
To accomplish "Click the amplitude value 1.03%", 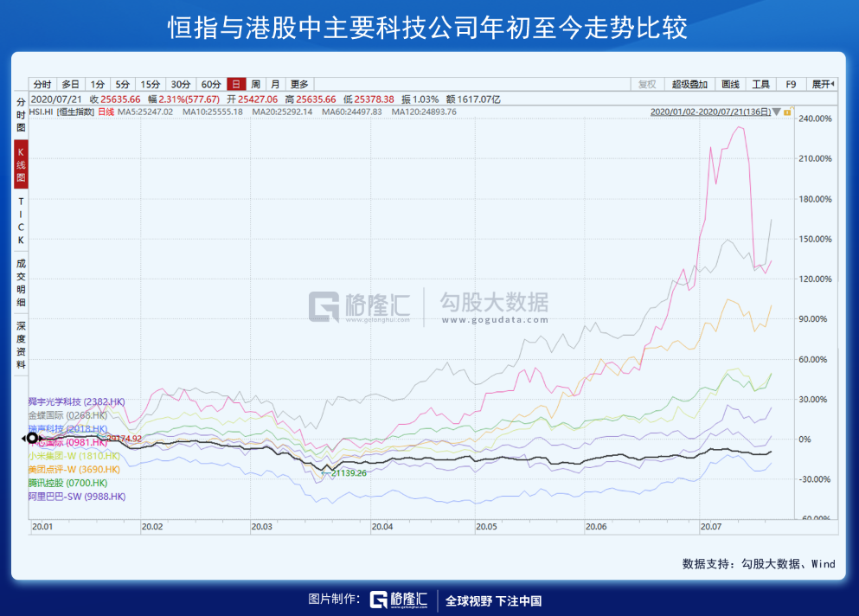I will pos(425,99).
